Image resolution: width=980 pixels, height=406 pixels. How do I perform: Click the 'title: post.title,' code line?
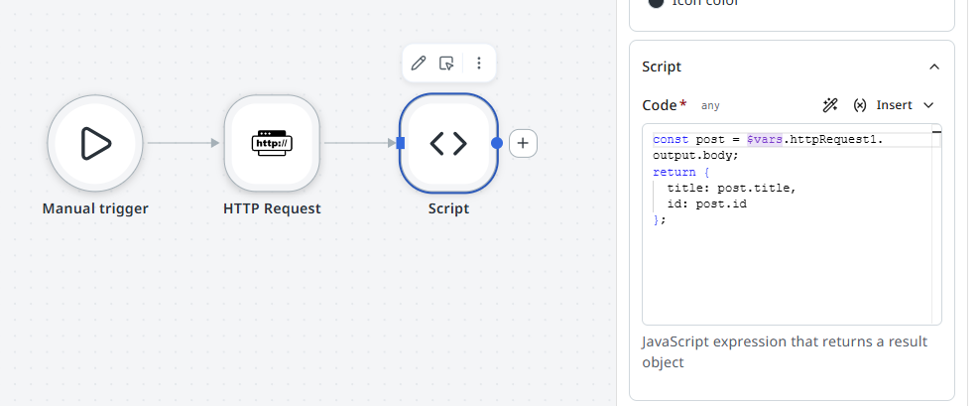click(731, 188)
